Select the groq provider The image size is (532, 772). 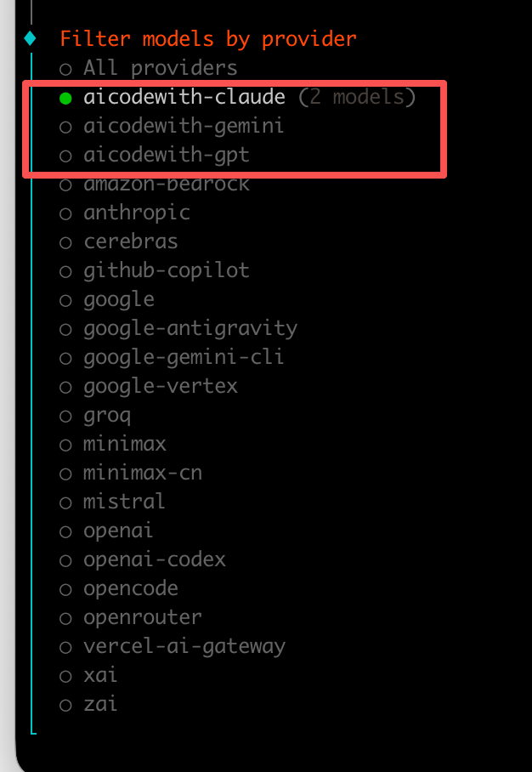pyautogui.click(x=106, y=415)
